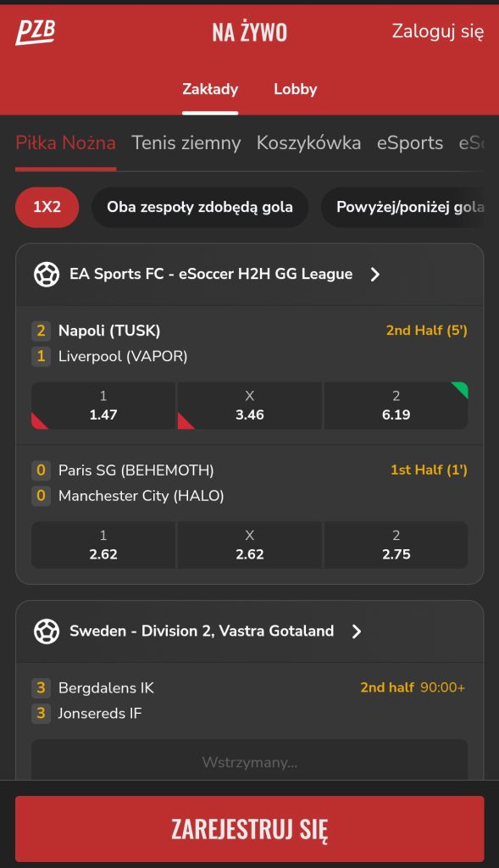Switch to the Lobby tab
The width and height of the screenshot is (499, 868).
[x=296, y=89]
